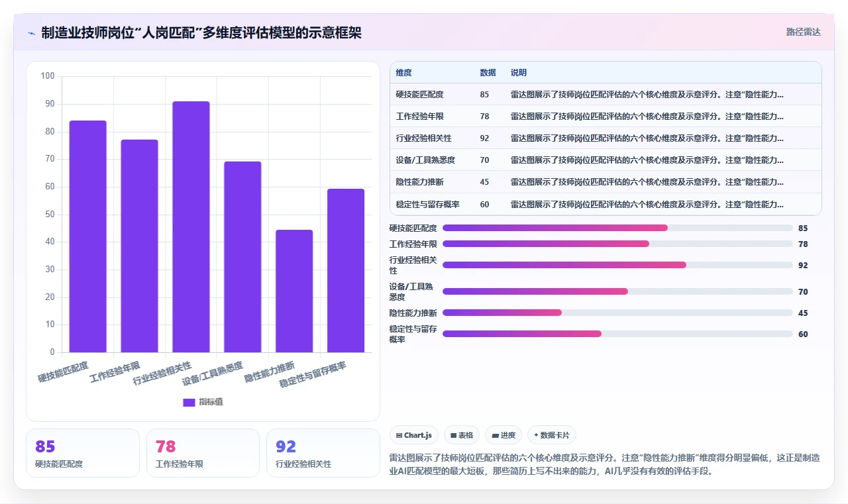This screenshot has height=504, width=848.
Task: Click the 行业经验相关性 bar in the chart
Action: pyautogui.click(x=191, y=227)
